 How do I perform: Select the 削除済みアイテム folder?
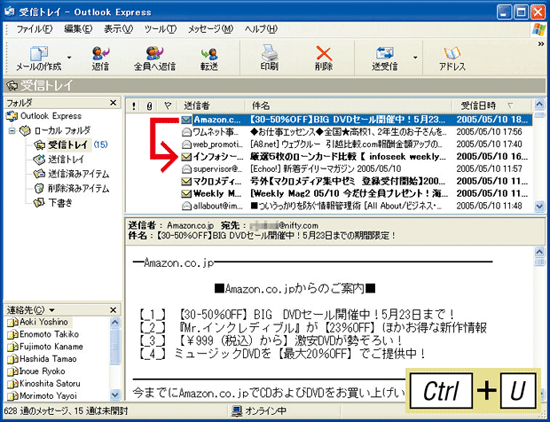click(71, 189)
